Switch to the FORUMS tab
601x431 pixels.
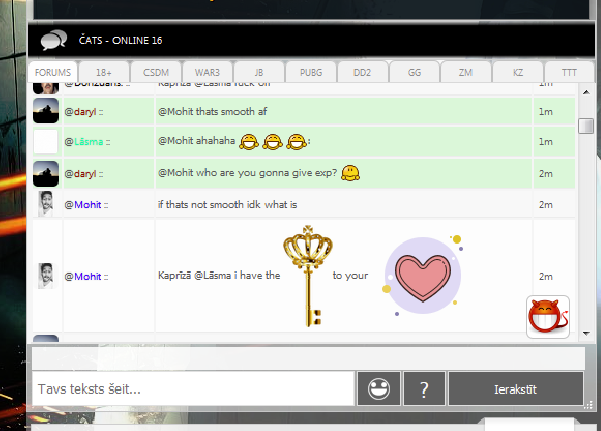tap(53, 72)
